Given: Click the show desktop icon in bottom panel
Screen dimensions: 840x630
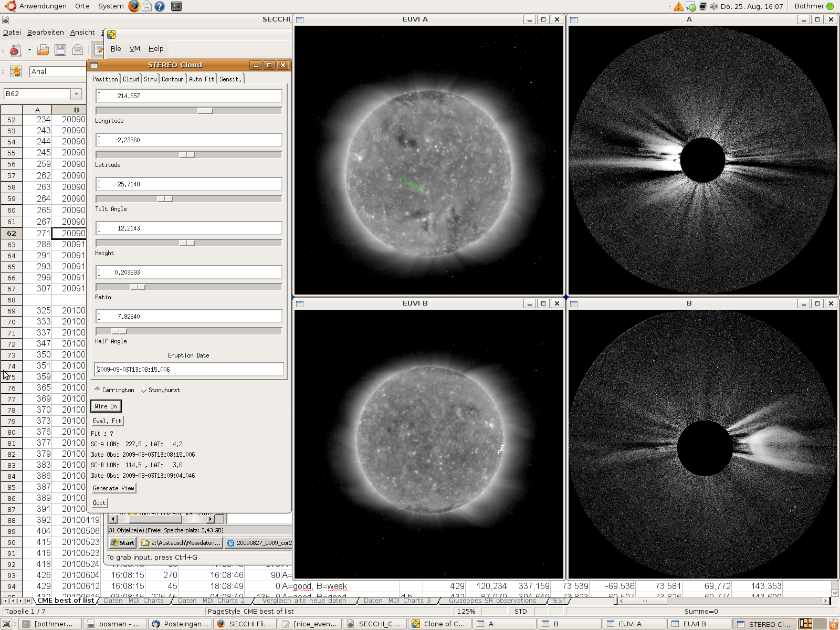Looking at the screenshot, I should [x=6, y=624].
